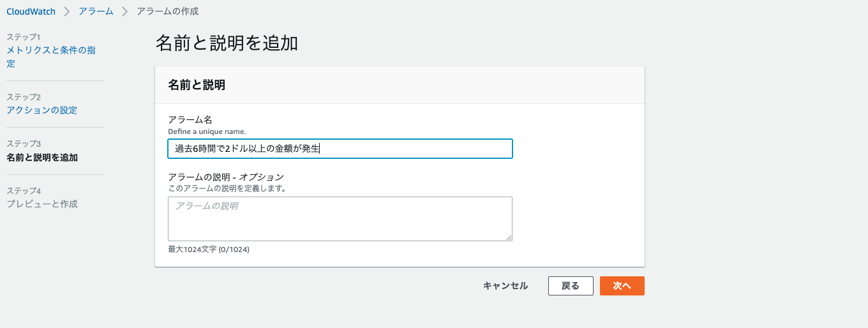Click the 名前と説明を追加 page heading
The image size is (868, 328).
pos(227,43)
